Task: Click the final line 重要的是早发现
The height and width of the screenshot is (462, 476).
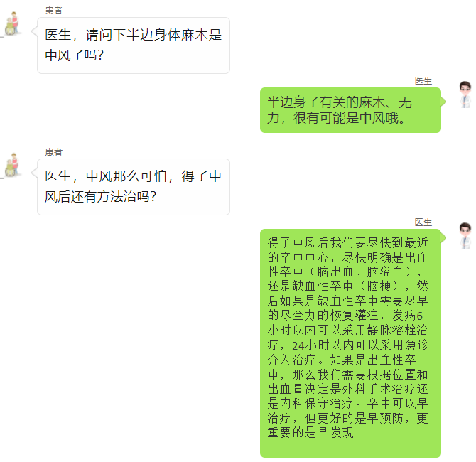Action: click(315, 433)
